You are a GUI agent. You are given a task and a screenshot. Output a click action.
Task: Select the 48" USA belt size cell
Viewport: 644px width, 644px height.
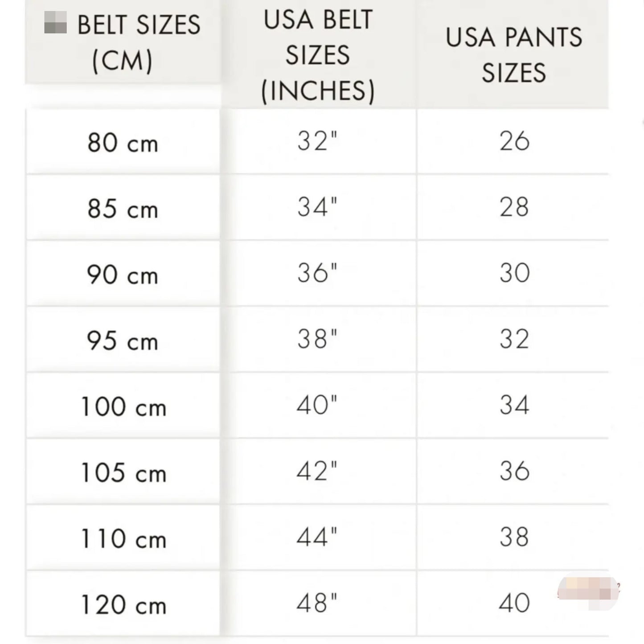318,603
